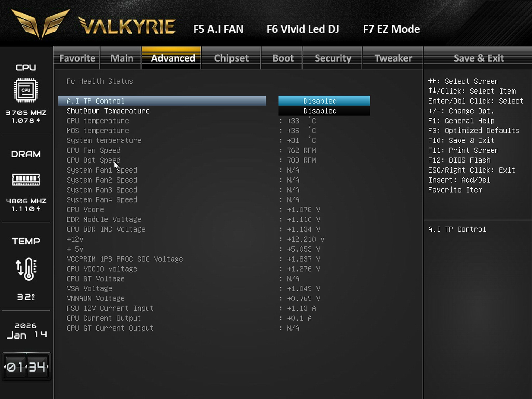The width and height of the screenshot is (532, 399).
Task: Switch to F7 EZ Mode
Action: pyautogui.click(x=391, y=29)
